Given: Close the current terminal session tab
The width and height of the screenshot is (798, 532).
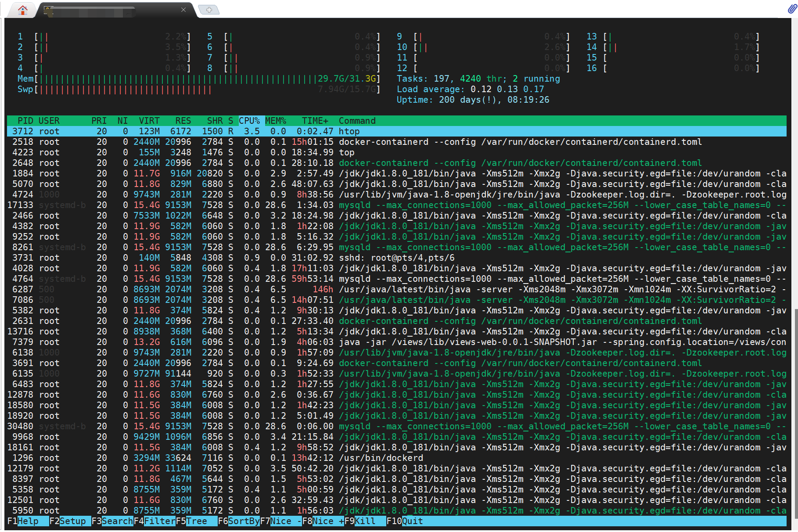Looking at the screenshot, I should point(183,10).
